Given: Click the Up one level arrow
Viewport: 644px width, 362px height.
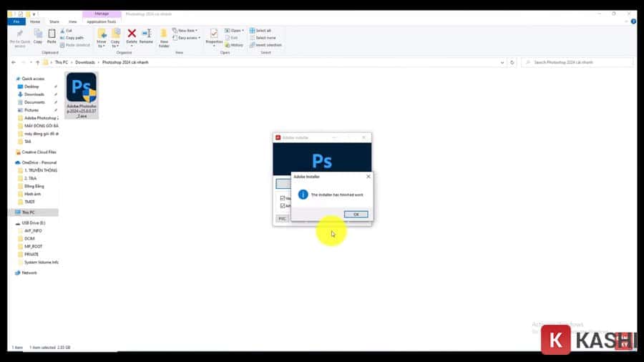Looking at the screenshot, I should pos(37,62).
